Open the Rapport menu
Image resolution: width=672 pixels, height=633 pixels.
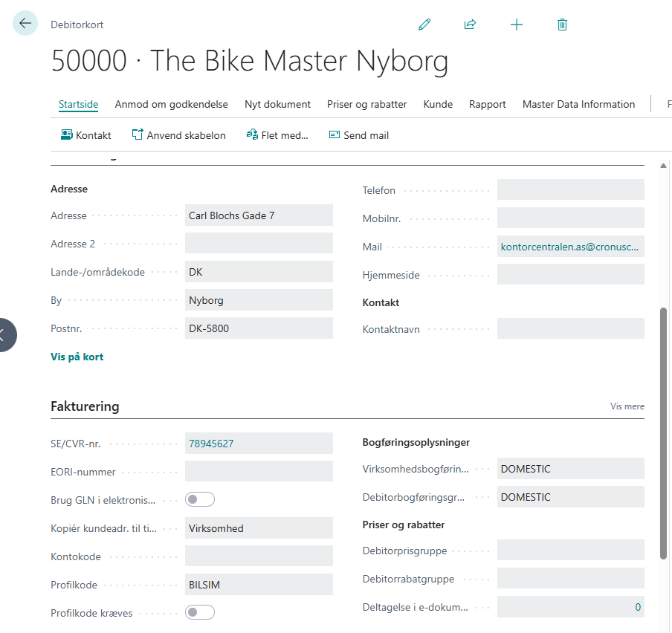[x=488, y=104]
